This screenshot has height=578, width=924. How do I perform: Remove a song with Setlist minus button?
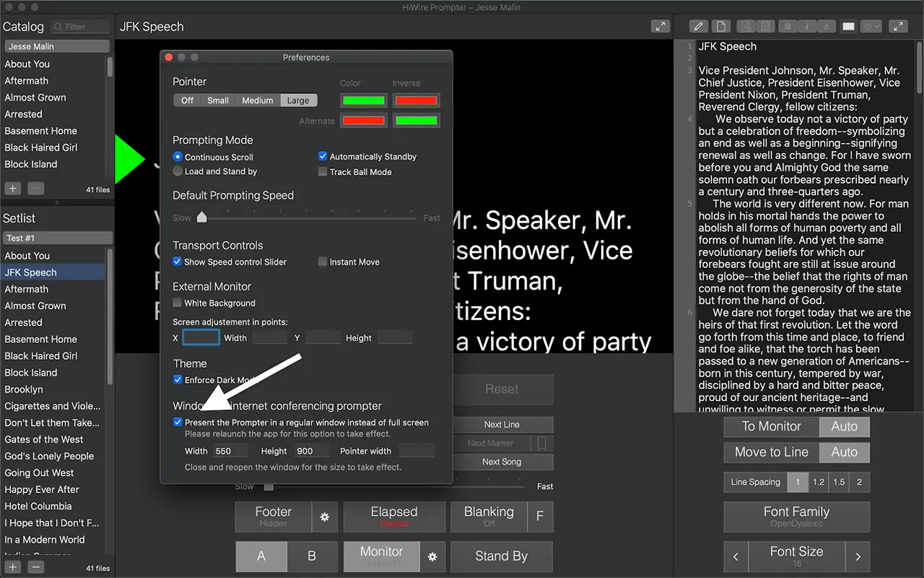click(35, 567)
